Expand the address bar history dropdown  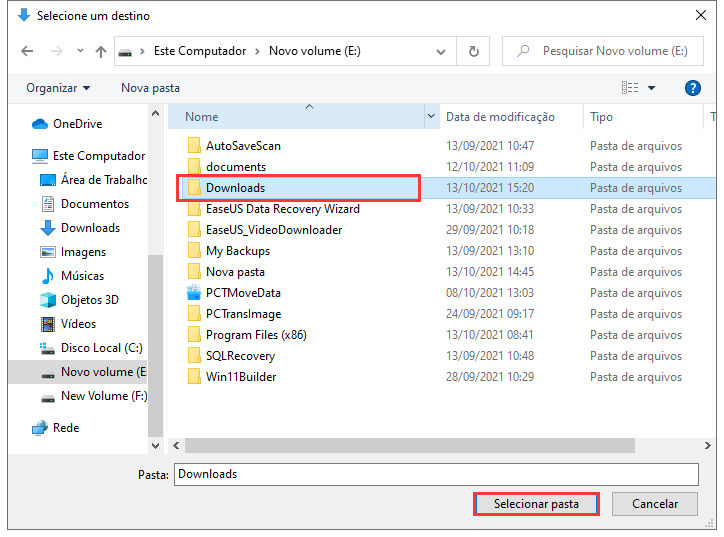(x=443, y=51)
